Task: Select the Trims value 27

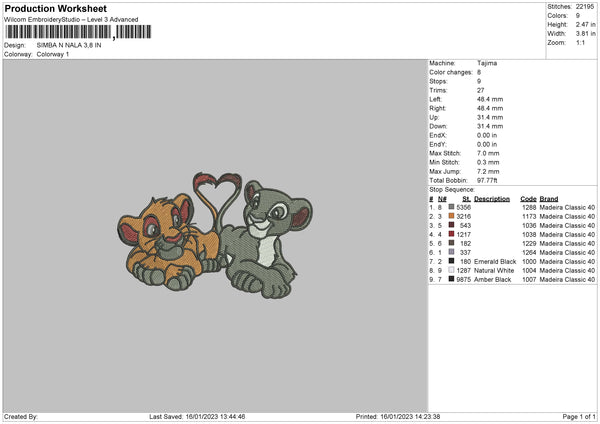Action: pyautogui.click(x=481, y=90)
